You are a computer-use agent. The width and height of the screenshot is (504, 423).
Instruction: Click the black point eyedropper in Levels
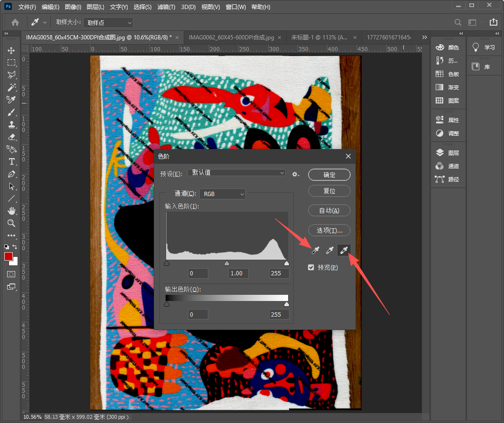(315, 250)
